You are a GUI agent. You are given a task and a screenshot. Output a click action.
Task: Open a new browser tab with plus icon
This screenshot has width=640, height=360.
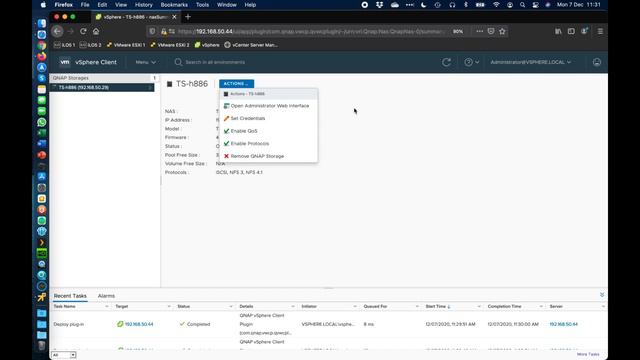(x=188, y=17)
